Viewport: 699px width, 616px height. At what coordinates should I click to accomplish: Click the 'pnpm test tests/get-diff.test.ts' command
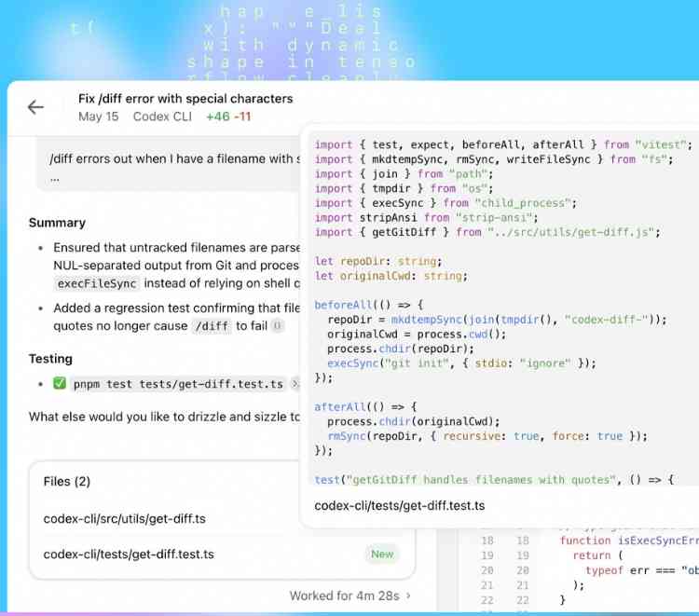point(178,384)
